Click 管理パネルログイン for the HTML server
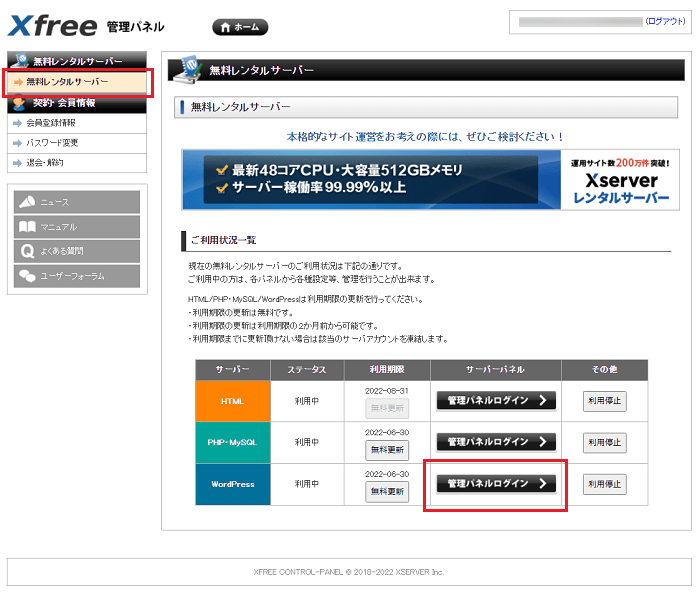The height and width of the screenshot is (594, 700). point(496,401)
